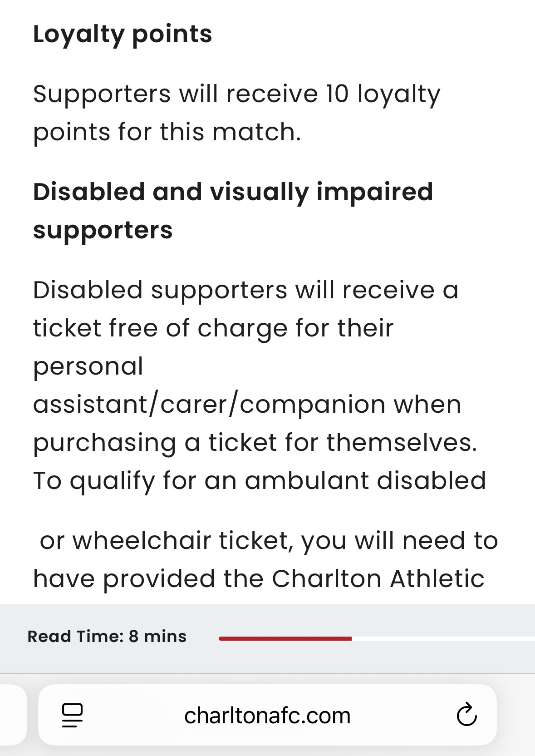Select the previous tab card at left edge
Screen dimensions: 535x756
pos(13,715)
